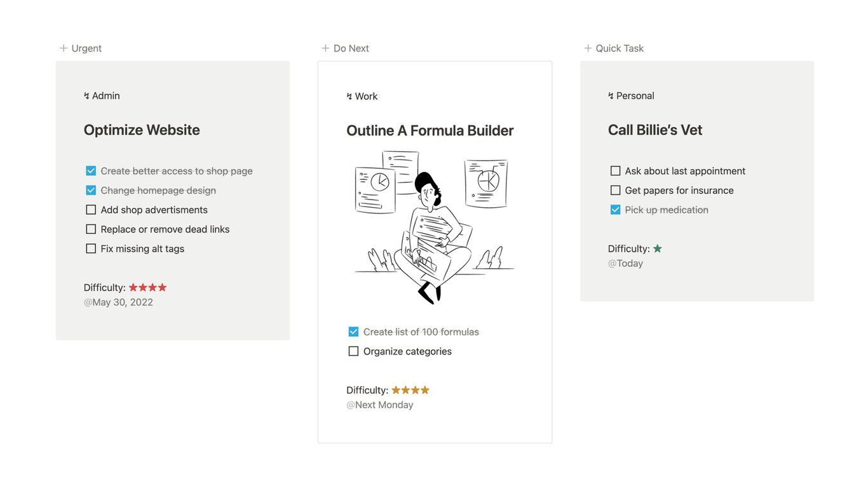Click the plus icon beside Quick Task

pos(588,48)
